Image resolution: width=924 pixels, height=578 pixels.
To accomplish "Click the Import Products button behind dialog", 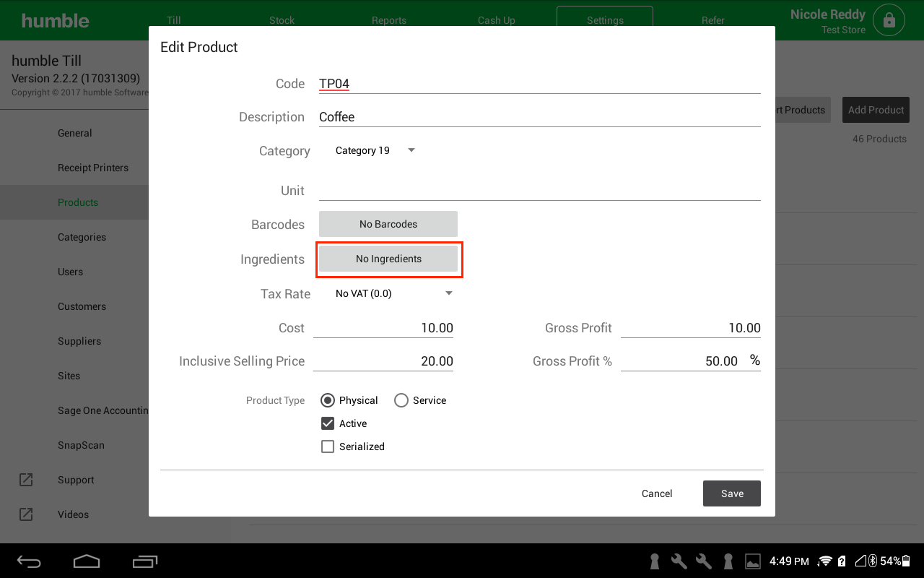I will (803, 110).
